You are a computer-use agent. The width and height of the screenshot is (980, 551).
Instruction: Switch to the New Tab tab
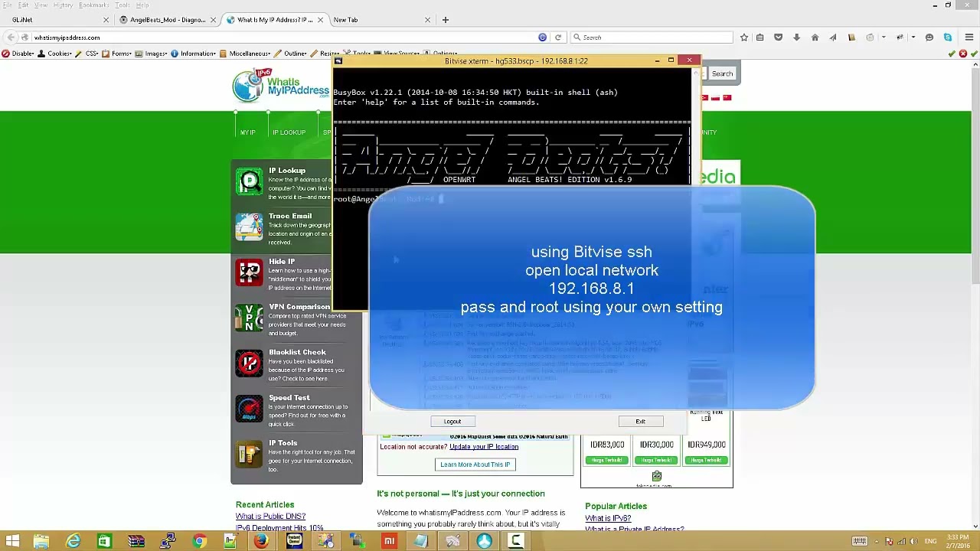point(381,20)
